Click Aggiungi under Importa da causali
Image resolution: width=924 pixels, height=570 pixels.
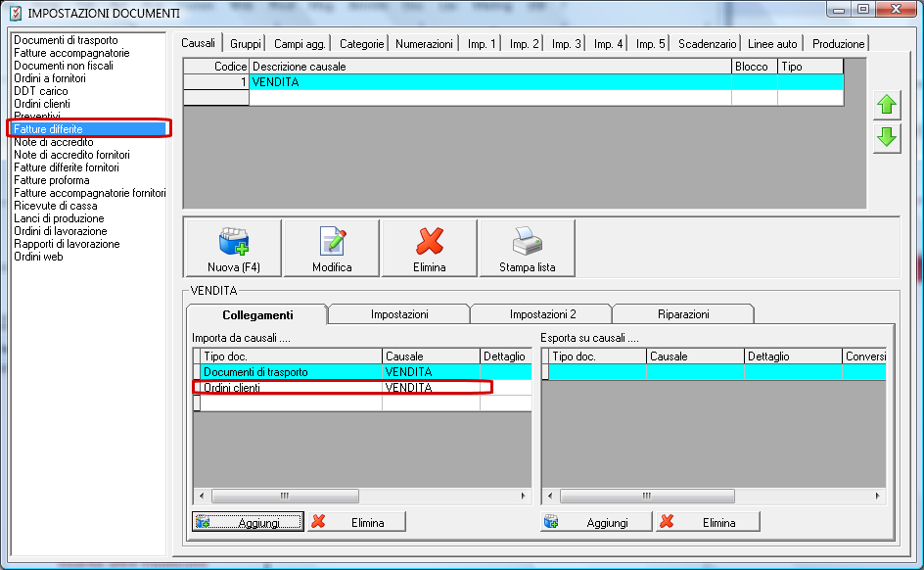point(248,522)
